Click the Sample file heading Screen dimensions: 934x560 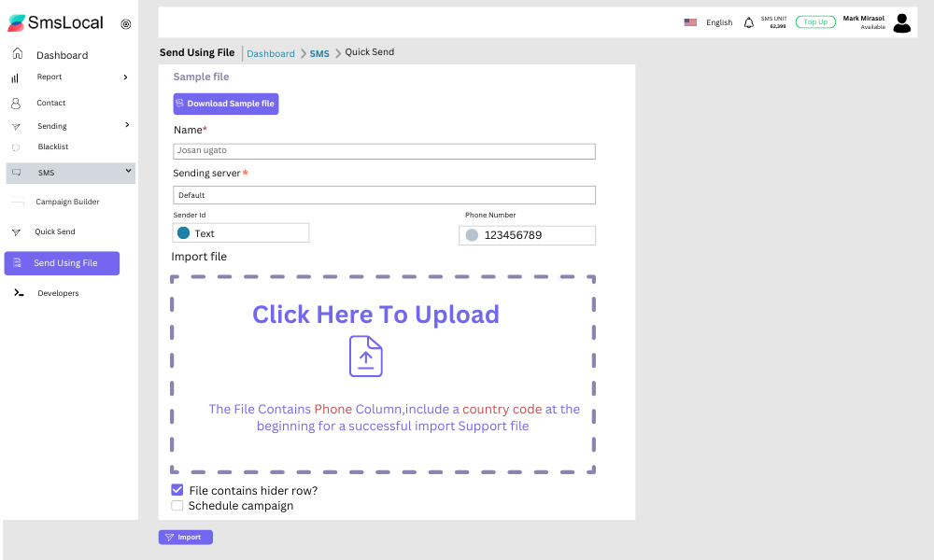coord(201,77)
